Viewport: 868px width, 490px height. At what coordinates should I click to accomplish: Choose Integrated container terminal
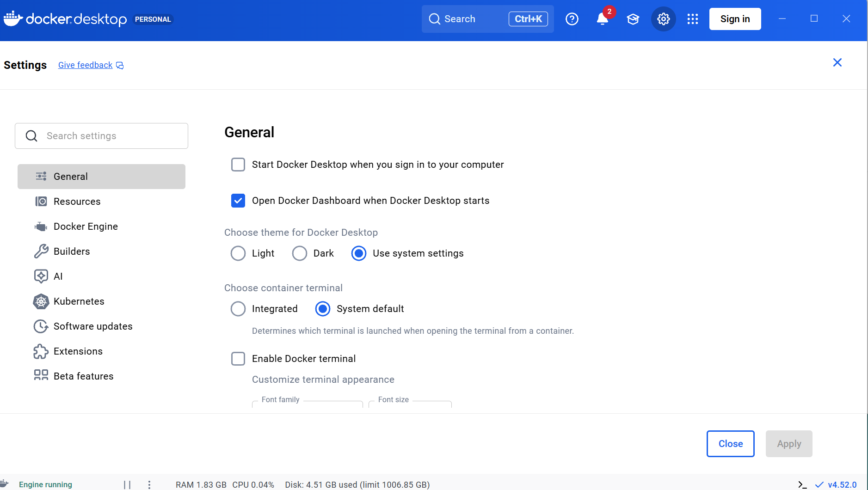click(238, 309)
